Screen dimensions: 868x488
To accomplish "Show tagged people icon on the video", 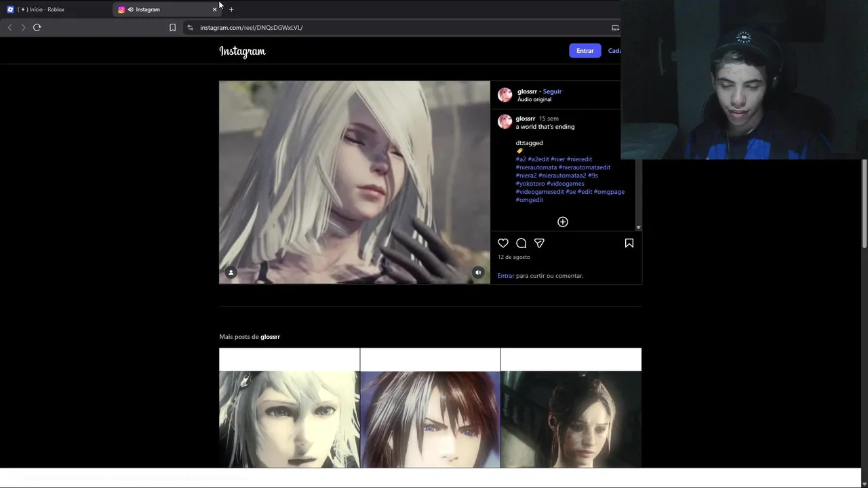I will (x=231, y=272).
